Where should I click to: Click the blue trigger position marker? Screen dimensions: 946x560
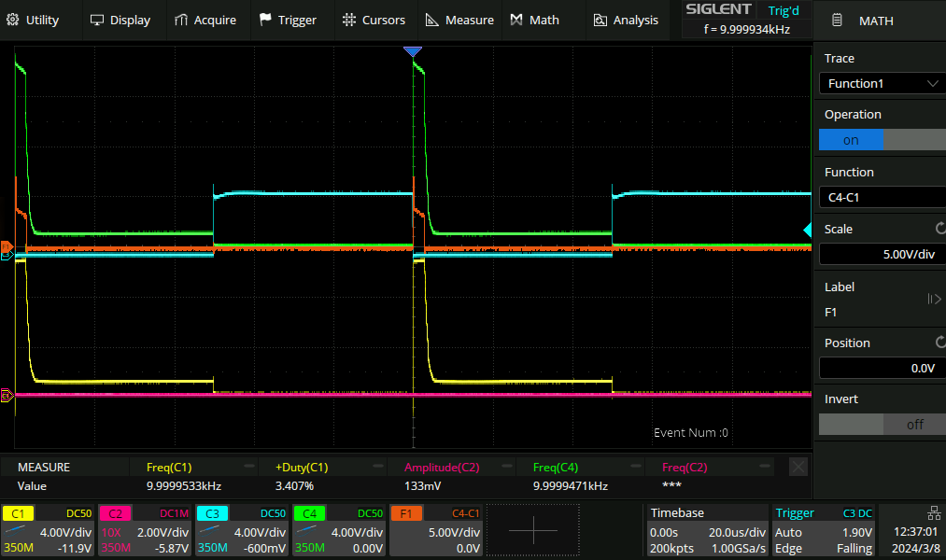413,51
